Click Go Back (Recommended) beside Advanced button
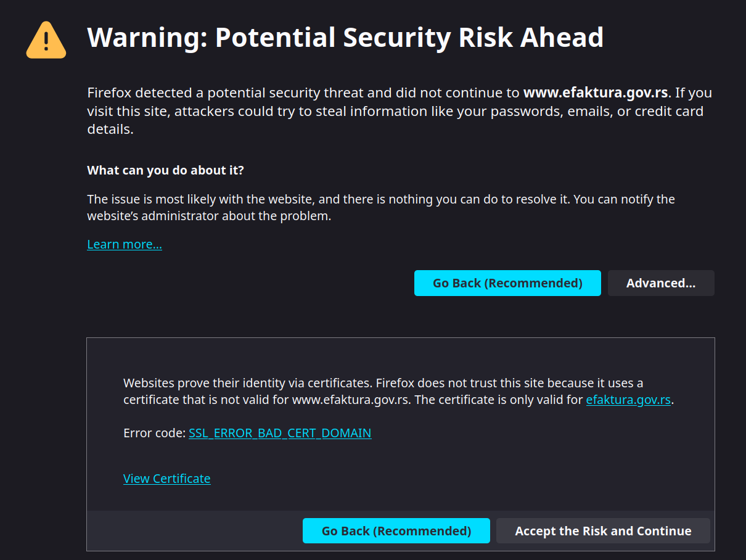This screenshot has height=560, width=746. [507, 283]
